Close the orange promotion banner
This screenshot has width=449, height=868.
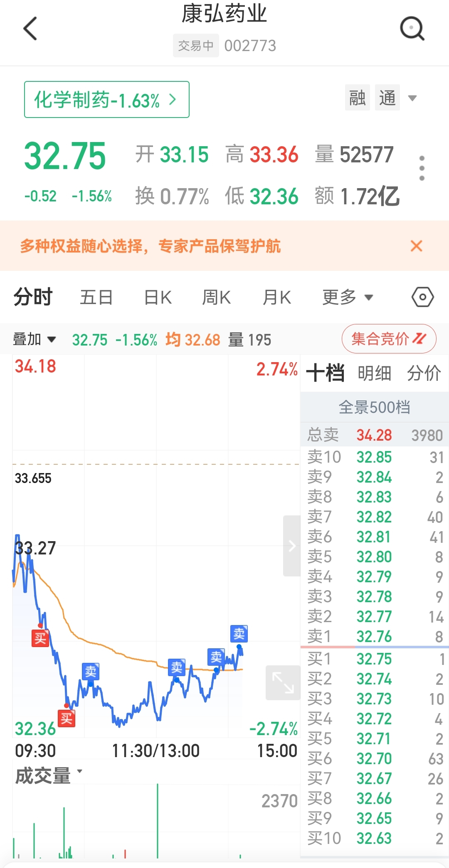coord(416,246)
